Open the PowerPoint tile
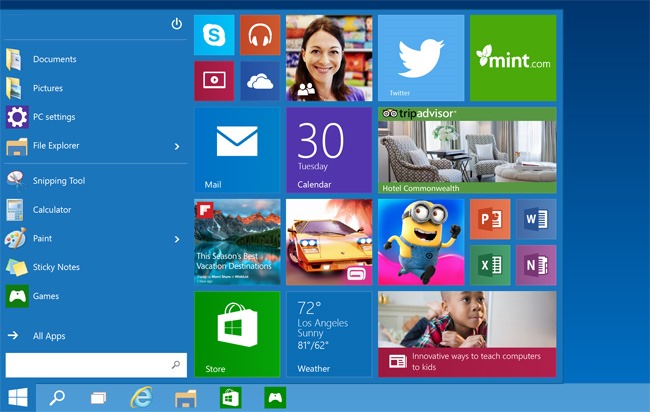Image resolution: width=650 pixels, height=412 pixels. coord(490,219)
